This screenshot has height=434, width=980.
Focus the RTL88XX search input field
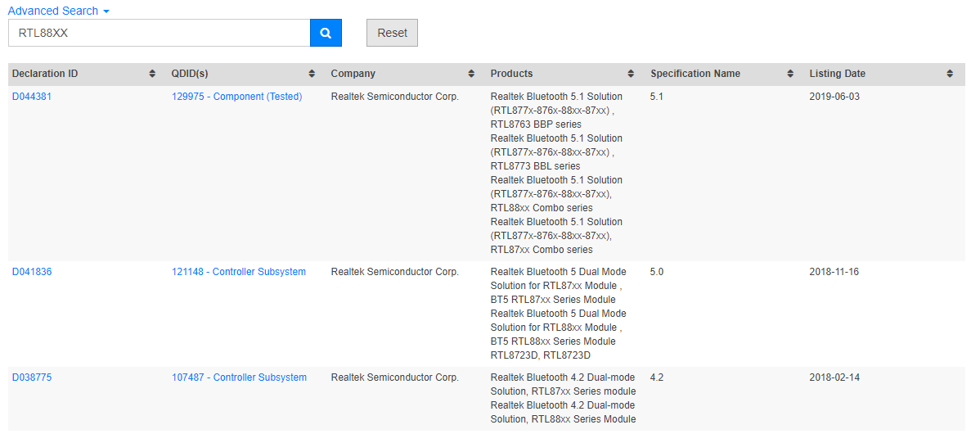click(159, 33)
